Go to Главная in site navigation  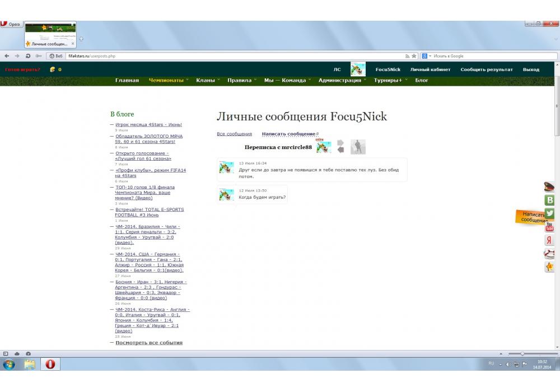pos(127,81)
